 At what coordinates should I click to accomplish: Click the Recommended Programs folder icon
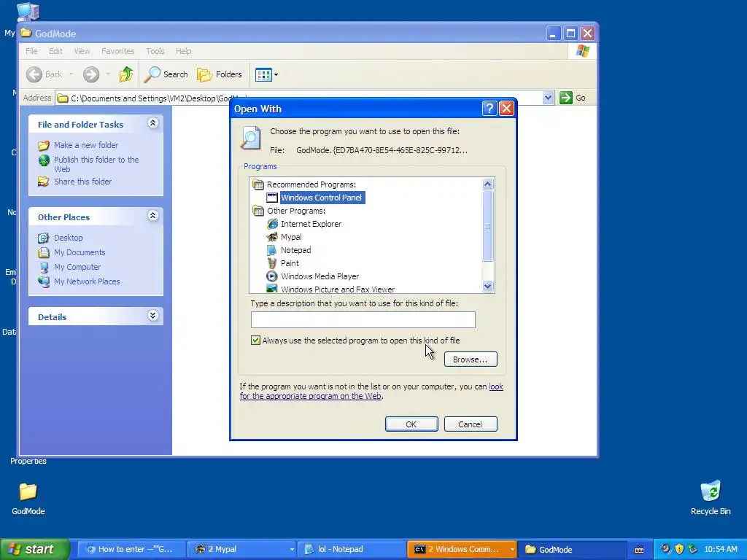(258, 184)
